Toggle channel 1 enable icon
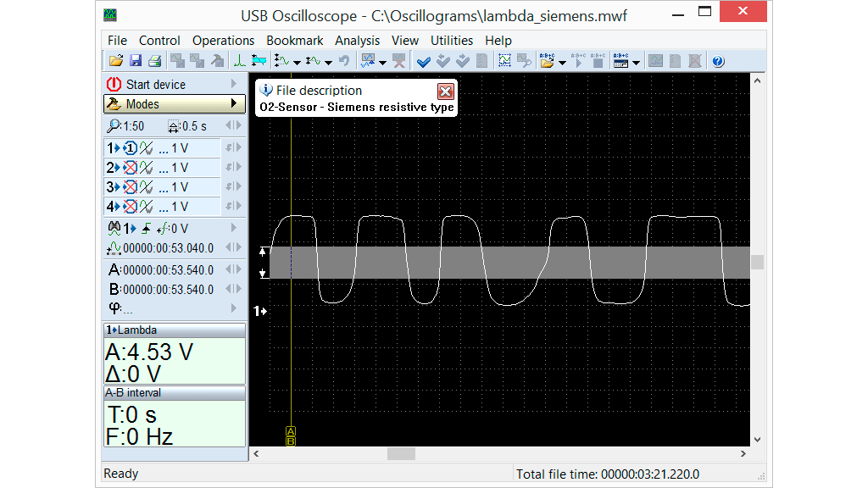Viewport: 868px width, 488px height. tap(130, 148)
